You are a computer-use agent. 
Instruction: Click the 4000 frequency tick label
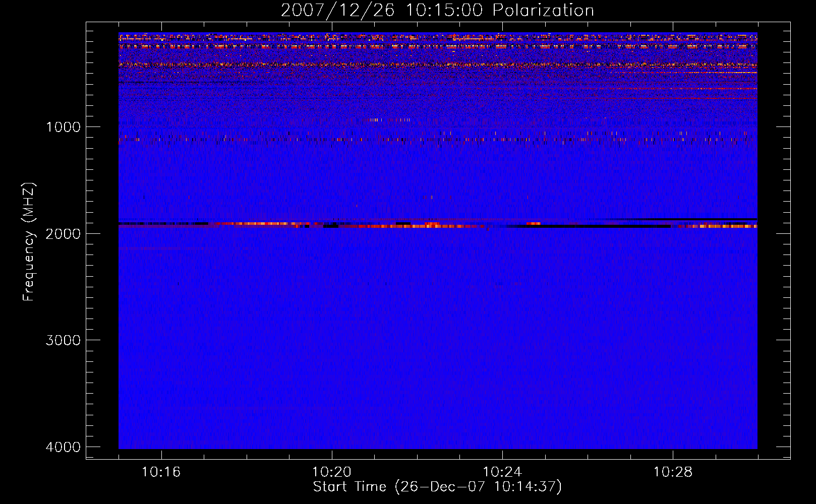pyautogui.click(x=63, y=447)
